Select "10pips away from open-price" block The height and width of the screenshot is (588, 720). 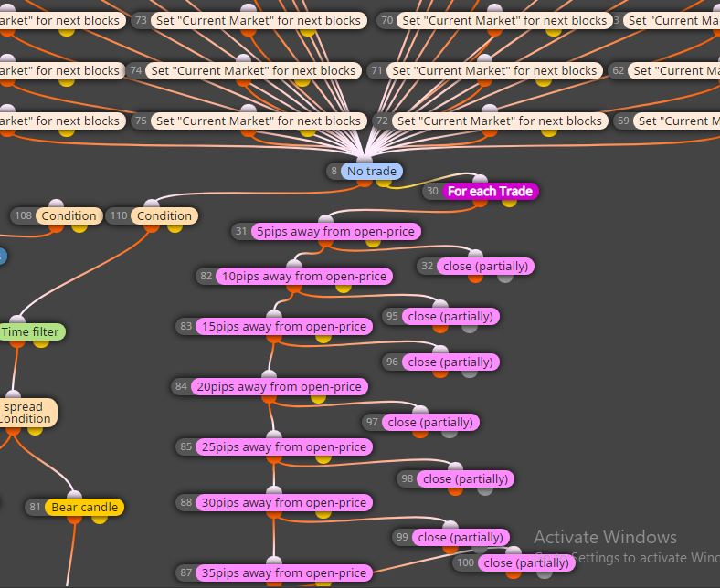click(x=304, y=277)
